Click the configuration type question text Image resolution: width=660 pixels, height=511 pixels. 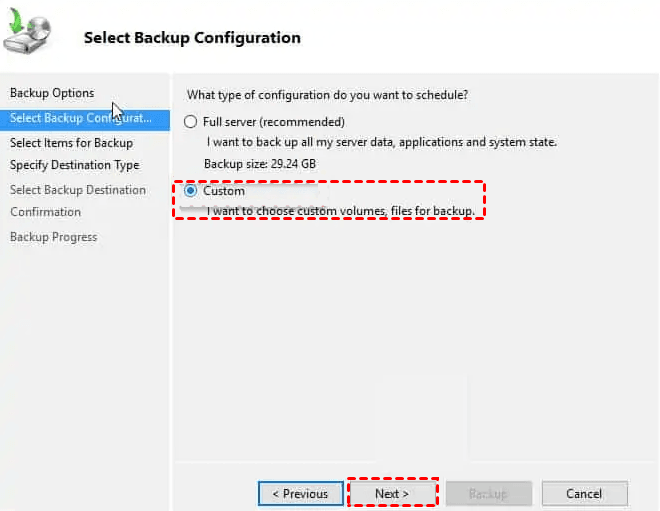coord(327,95)
